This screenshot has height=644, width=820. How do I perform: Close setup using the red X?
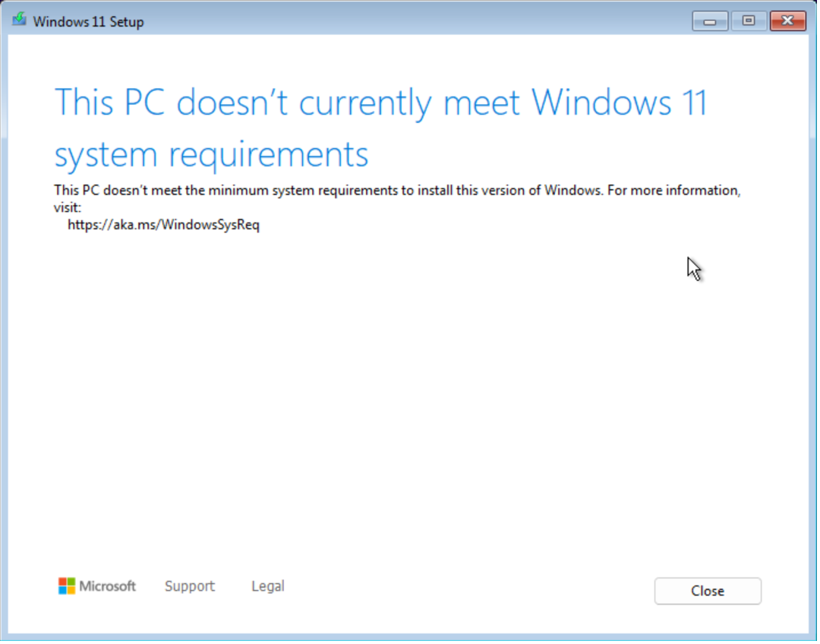(787, 21)
